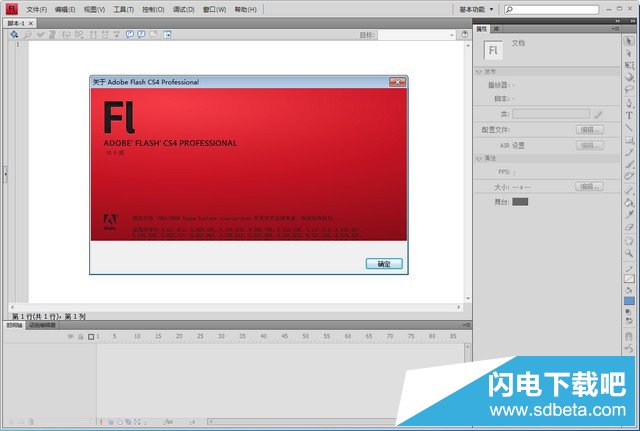Click 编辑 button next to 大小

[x=589, y=187]
